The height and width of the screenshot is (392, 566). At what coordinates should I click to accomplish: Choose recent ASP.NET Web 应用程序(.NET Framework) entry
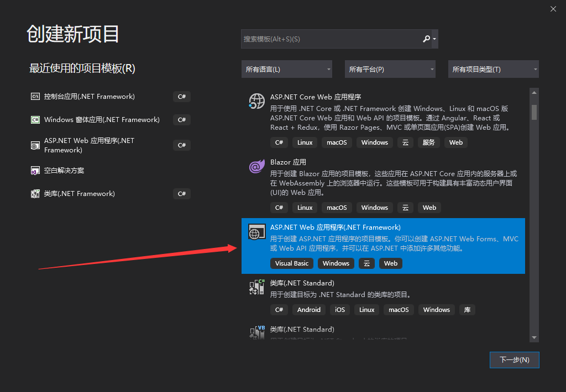tap(89, 145)
